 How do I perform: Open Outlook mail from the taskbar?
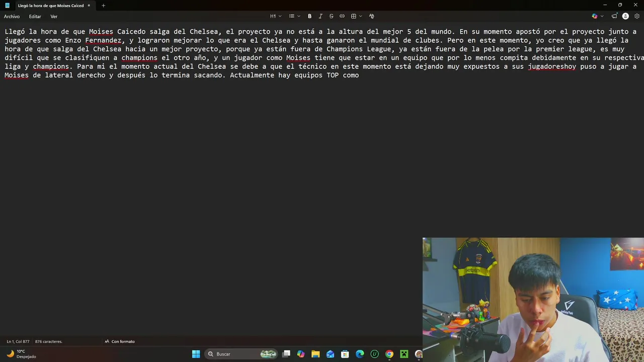pyautogui.click(x=330, y=354)
